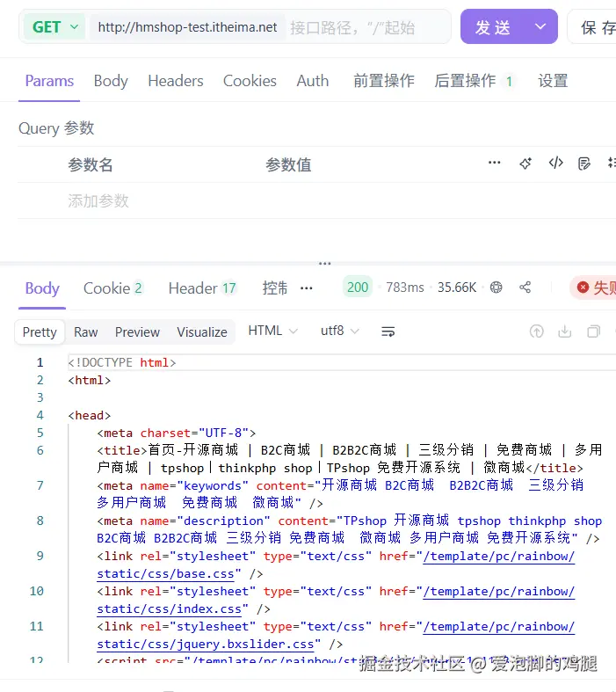Click the upload extract response icon
616x692 pixels.
(537, 331)
